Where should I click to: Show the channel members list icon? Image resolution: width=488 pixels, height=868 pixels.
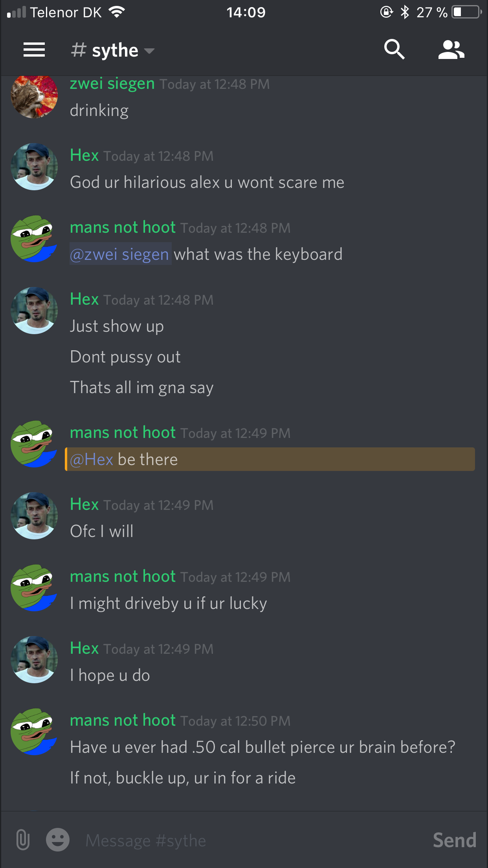coord(451,50)
